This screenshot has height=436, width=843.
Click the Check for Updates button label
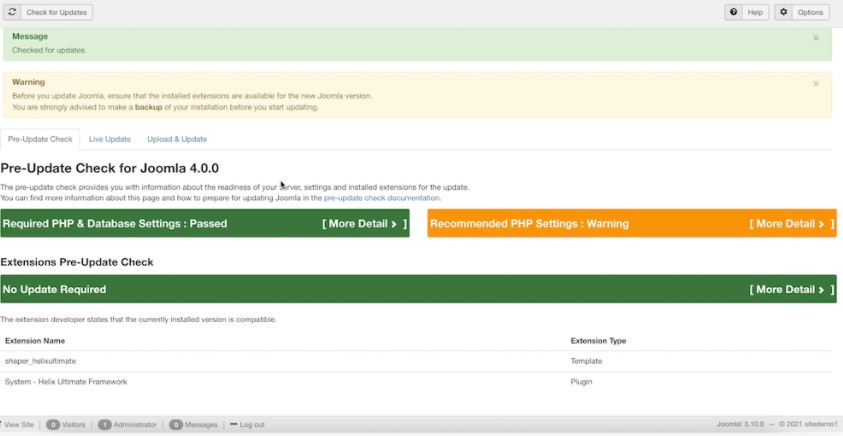56,12
